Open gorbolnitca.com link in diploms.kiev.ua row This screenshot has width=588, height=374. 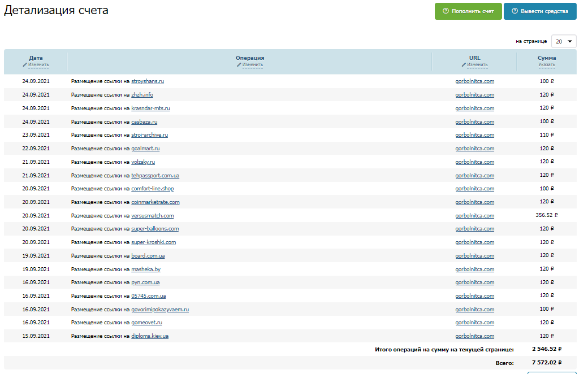click(x=475, y=336)
